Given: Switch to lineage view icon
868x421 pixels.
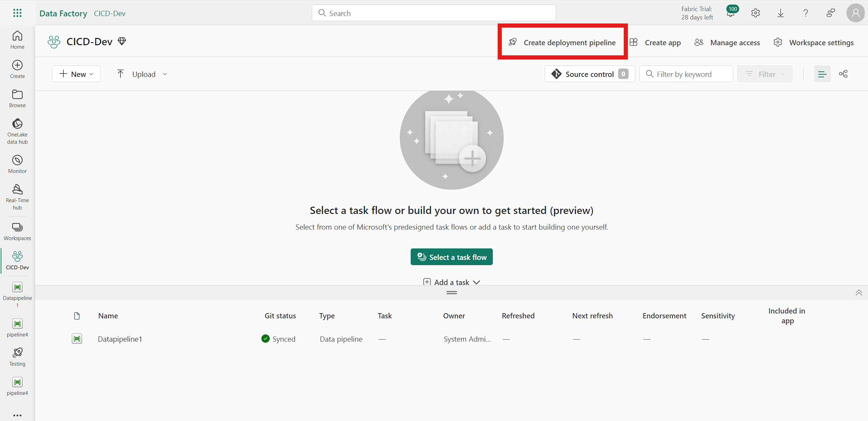Looking at the screenshot, I should click(x=843, y=74).
